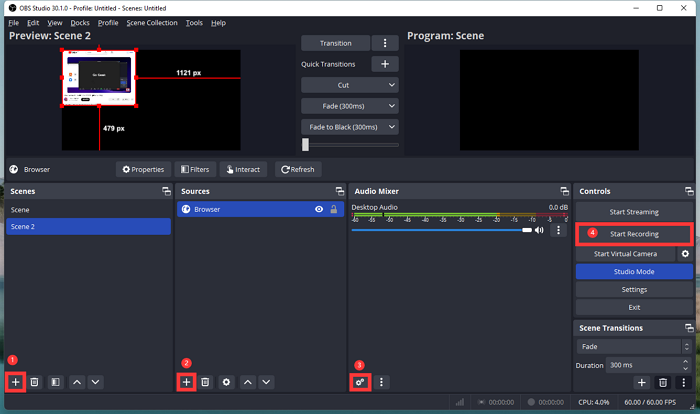This screenshot has width=700, height=414.
Task: Remove selected scene with trash icon
Action: click(x=34, y=382)
